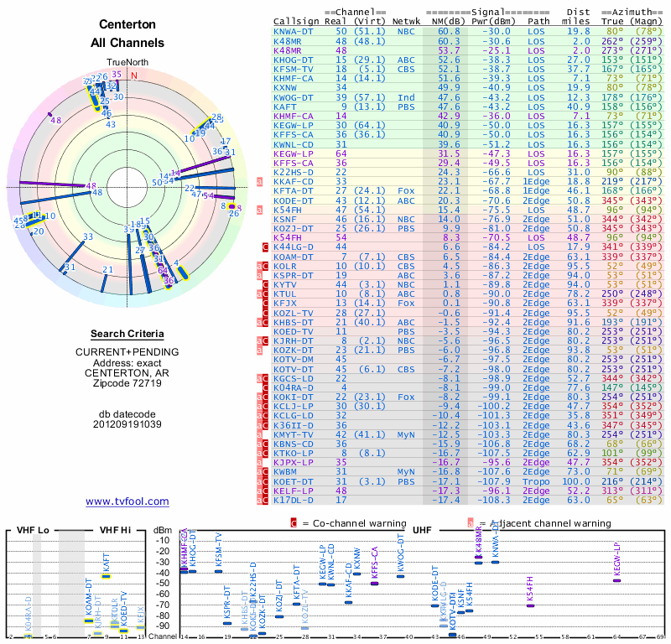Select the KTUL row callsign in table

(285, 294)
